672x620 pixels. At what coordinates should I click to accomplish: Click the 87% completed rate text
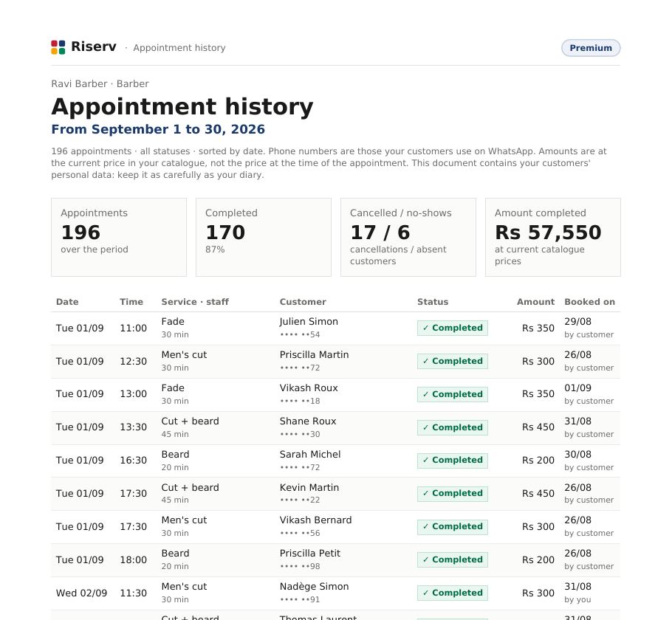pos(215,249)
